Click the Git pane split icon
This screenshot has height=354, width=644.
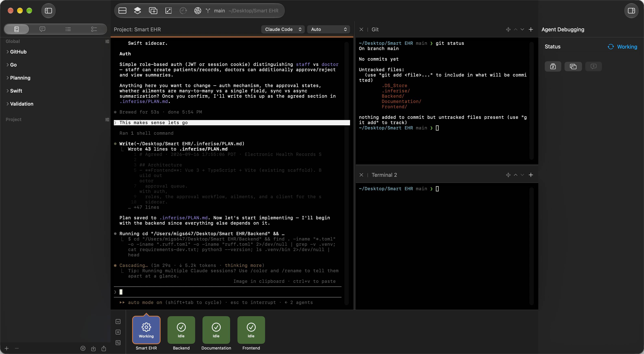coord(508,29)
